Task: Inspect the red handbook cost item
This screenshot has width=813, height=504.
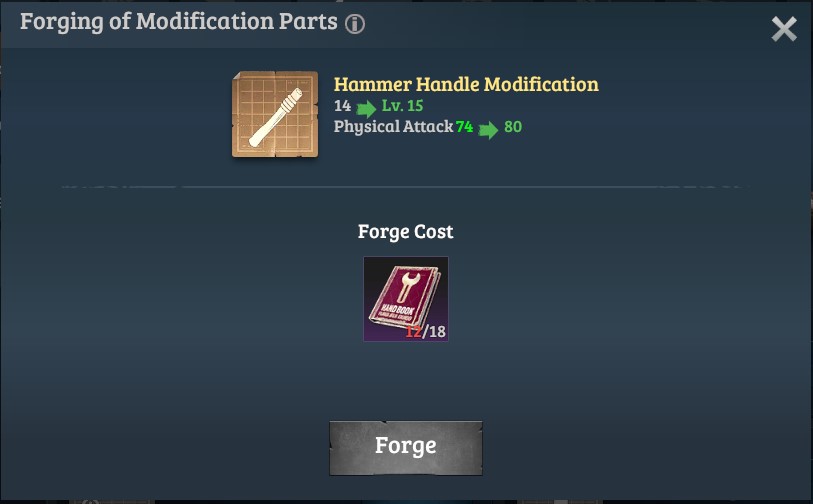Action: point(406,299)
